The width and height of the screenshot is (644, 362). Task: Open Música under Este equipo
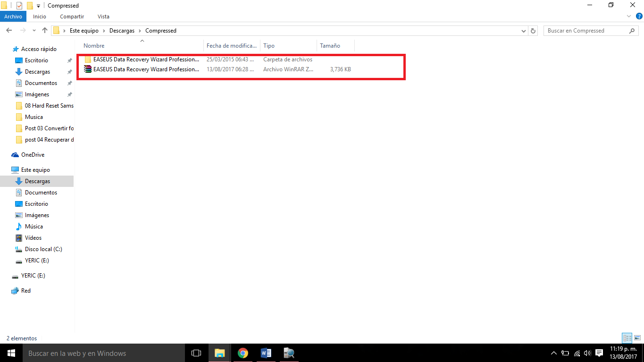click(x=34, y=227)
